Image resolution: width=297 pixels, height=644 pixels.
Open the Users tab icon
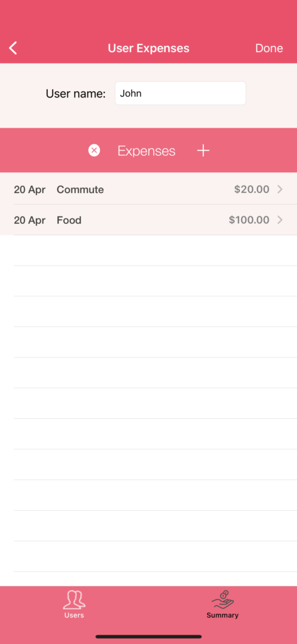coord(74,600)
